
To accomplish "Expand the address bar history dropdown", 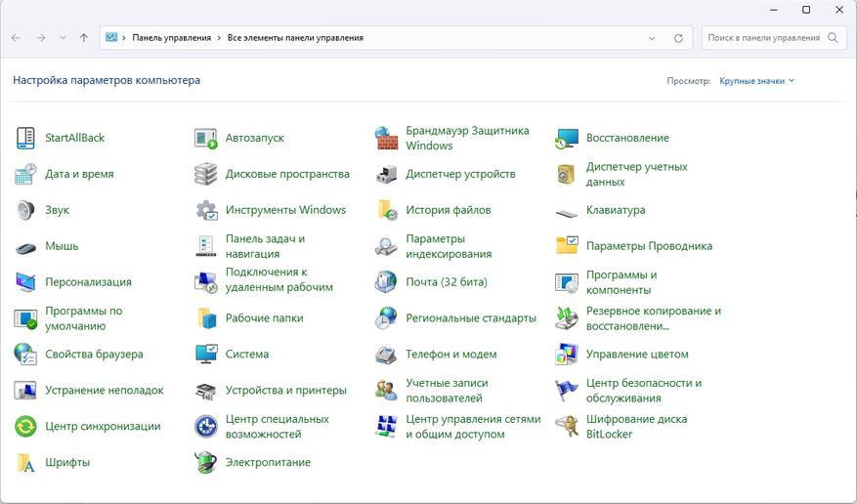I will (x=652, y=38).
